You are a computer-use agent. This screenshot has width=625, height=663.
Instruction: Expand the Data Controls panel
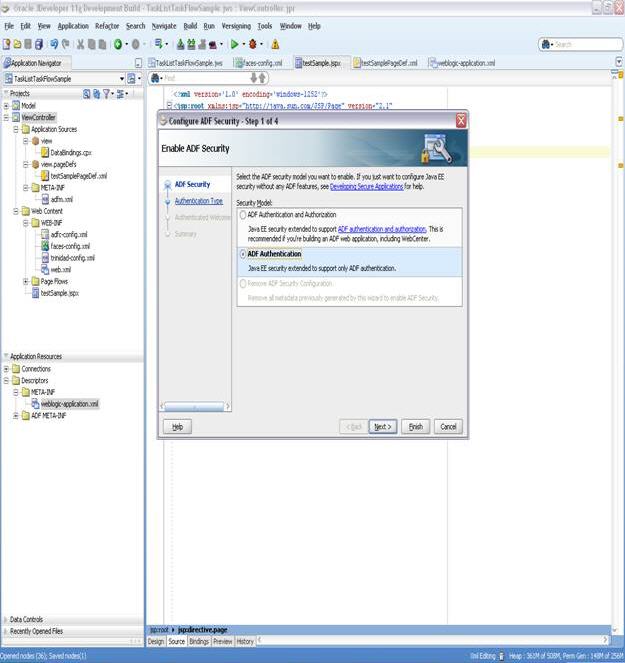pyautogui.click(x=26, y=619)
